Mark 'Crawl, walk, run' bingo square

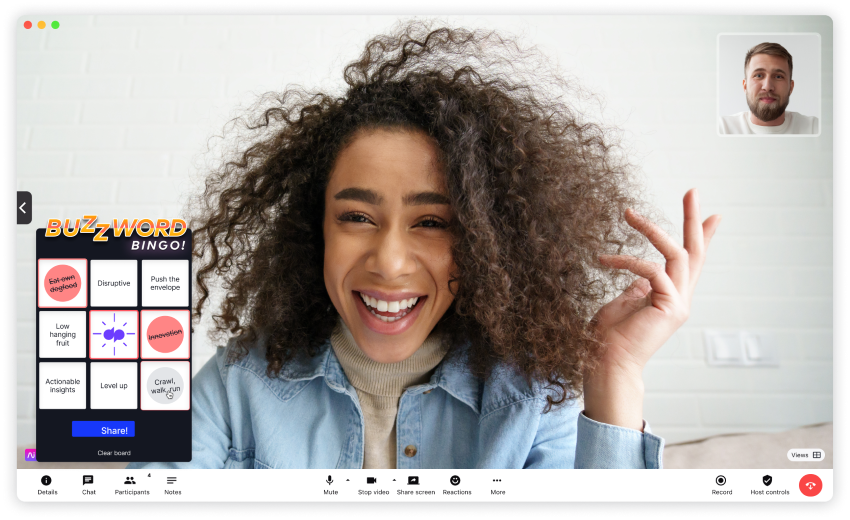click(165, 386)
